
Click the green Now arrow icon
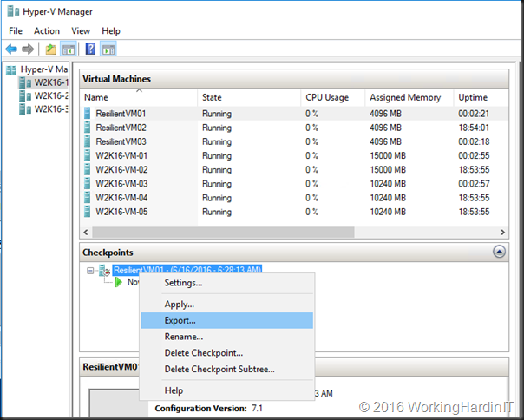pyautogui.click(x=118, y=283)
